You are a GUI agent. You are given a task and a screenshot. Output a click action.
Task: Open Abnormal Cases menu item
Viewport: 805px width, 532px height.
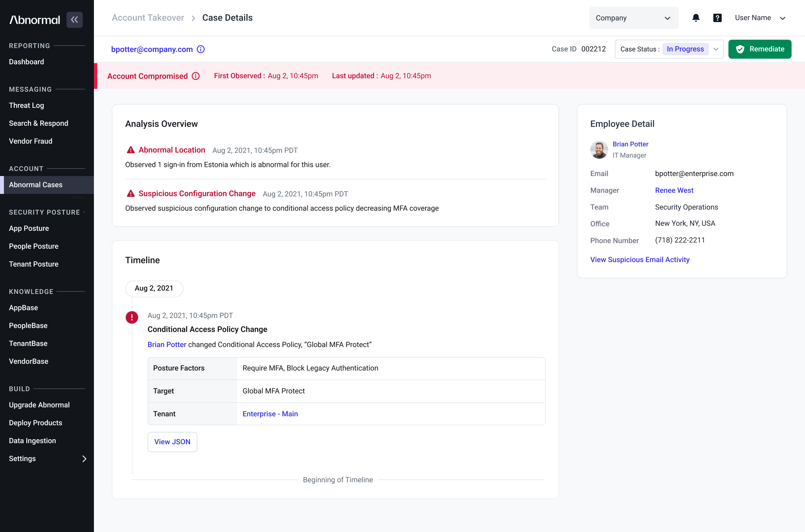click(35, 185)
